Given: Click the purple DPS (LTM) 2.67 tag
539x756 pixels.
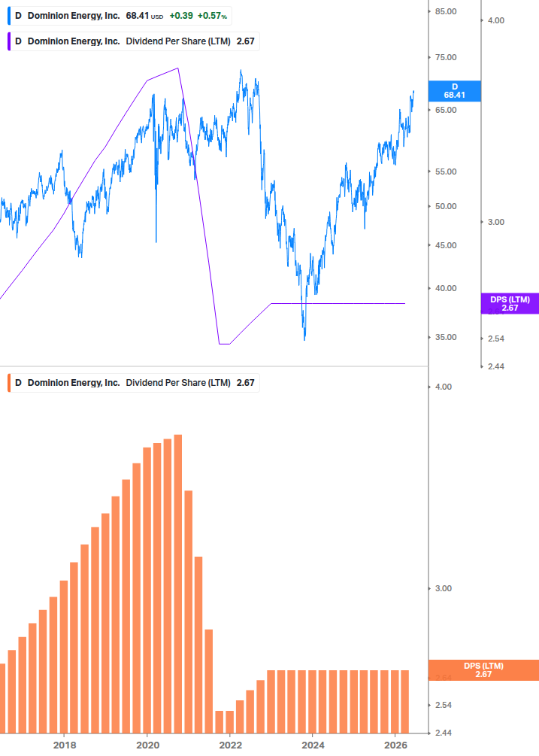Looking at the screenshot, I should (510, 304).
